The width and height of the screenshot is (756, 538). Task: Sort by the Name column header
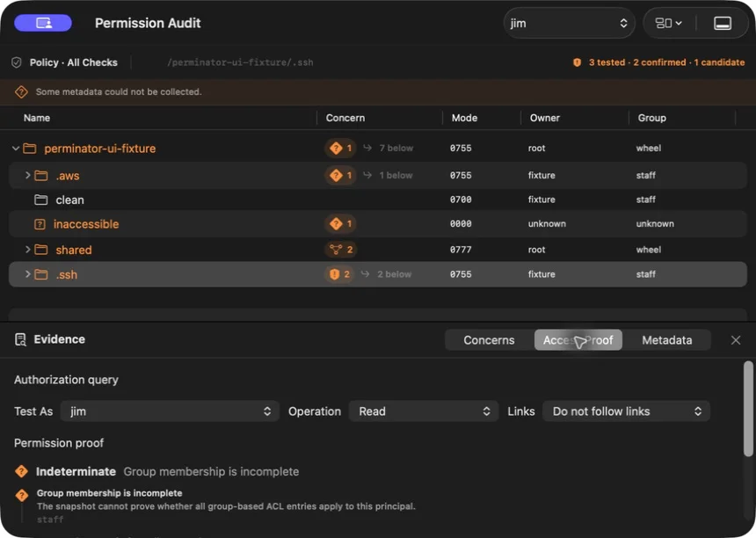point(37,118)
